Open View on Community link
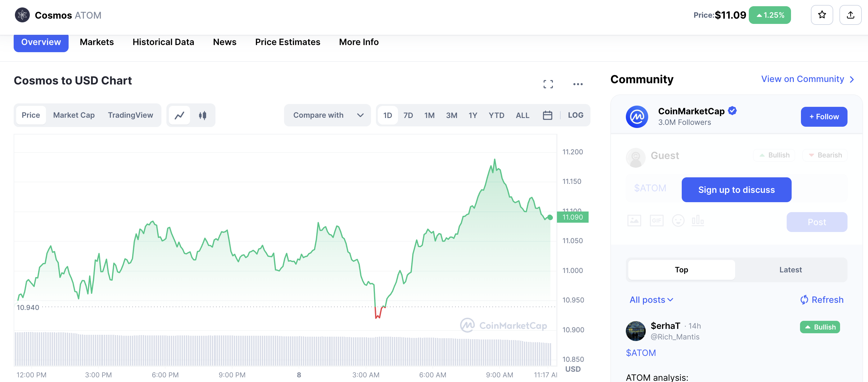868x382 pixels. pos(807,79)
